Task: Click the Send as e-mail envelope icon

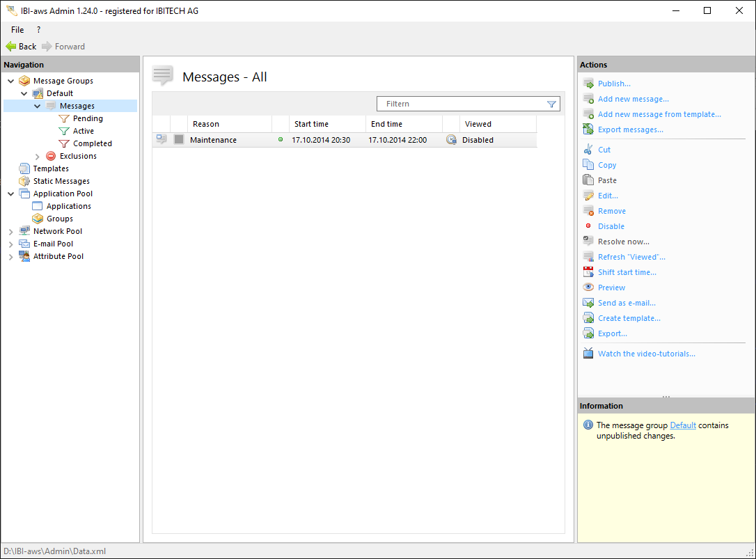Action: pos(588,303)
